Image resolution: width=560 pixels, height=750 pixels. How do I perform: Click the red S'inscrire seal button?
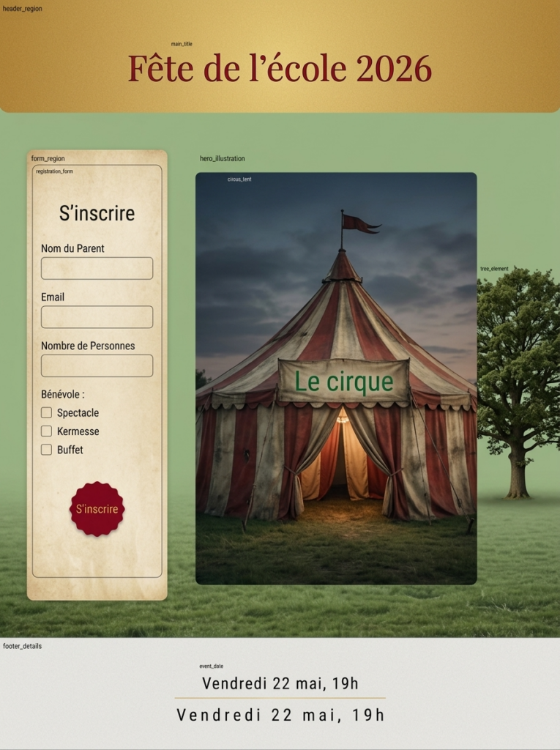97,509
